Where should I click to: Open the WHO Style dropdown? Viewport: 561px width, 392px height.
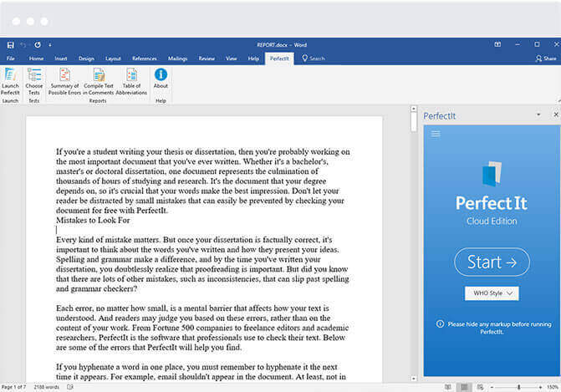[492, 293]
